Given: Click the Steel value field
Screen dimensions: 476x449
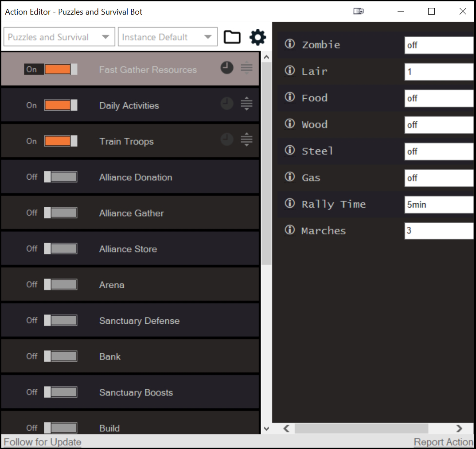Looking at the screenshot, I should [439, 151].
